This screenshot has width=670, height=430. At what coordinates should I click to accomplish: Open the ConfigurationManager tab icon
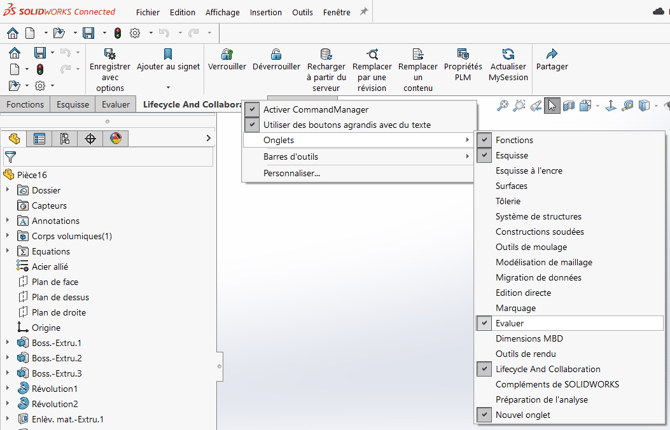click(x=65, y=138)
